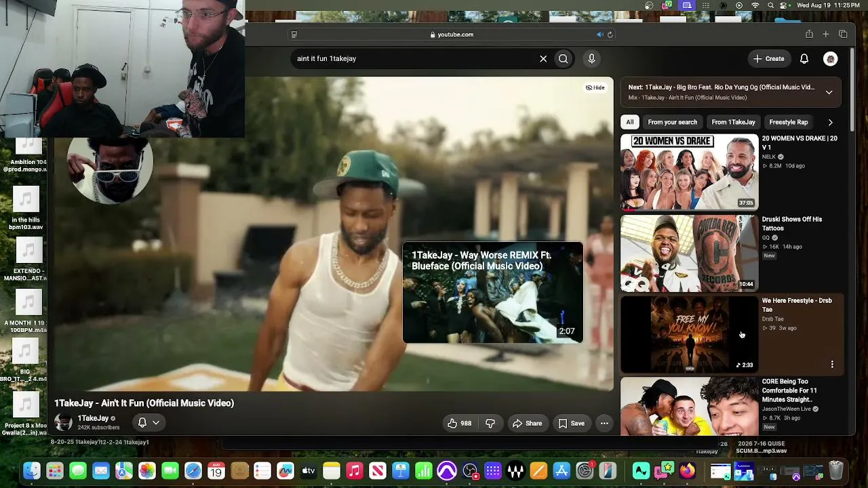
Task: Open Wi-Fi menu in the menu bar
Action: [755, 5]
